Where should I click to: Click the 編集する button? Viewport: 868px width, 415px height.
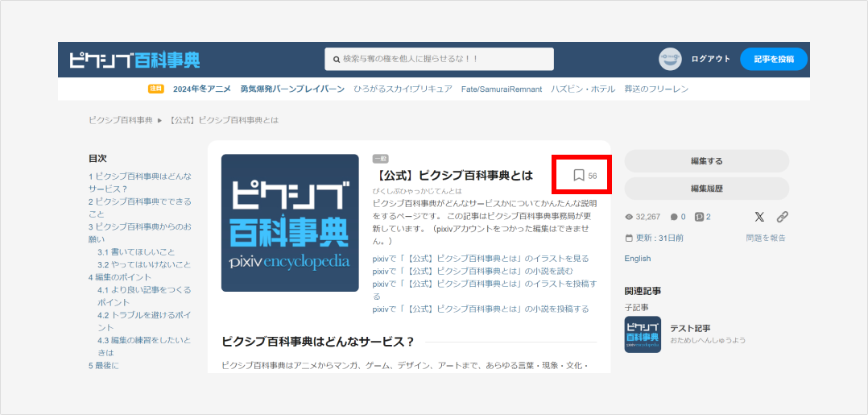(706, 161)
